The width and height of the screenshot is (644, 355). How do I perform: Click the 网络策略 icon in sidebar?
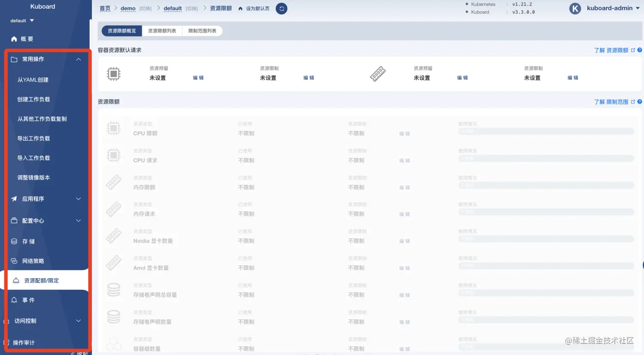click(14, 261)
